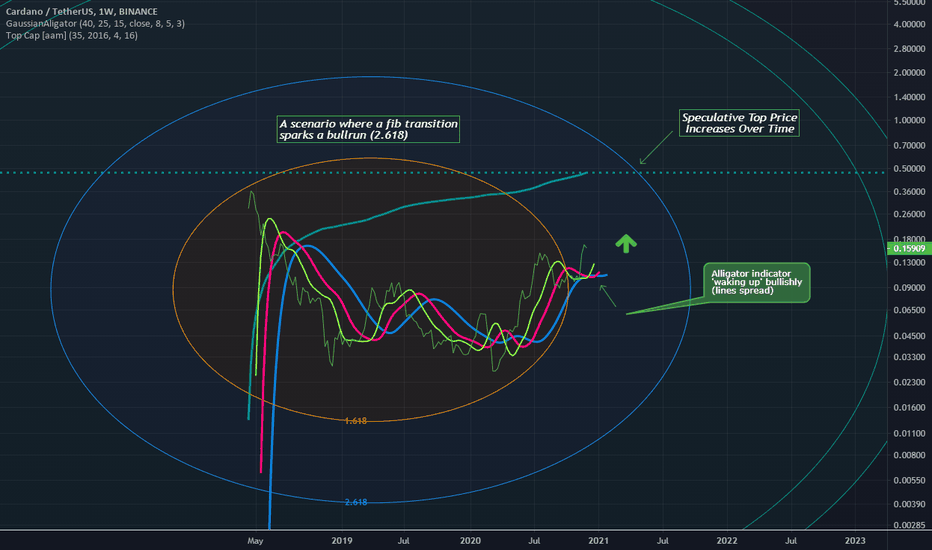The height and width of the screenshot is (550, 932).
Task: Click 0.26000 on the price axis
Action: pyautogui.click(x=909, y=214)
